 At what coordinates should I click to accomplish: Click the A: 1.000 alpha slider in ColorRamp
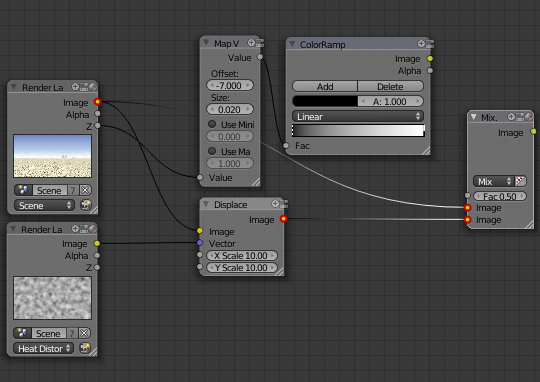pos(391,101)
